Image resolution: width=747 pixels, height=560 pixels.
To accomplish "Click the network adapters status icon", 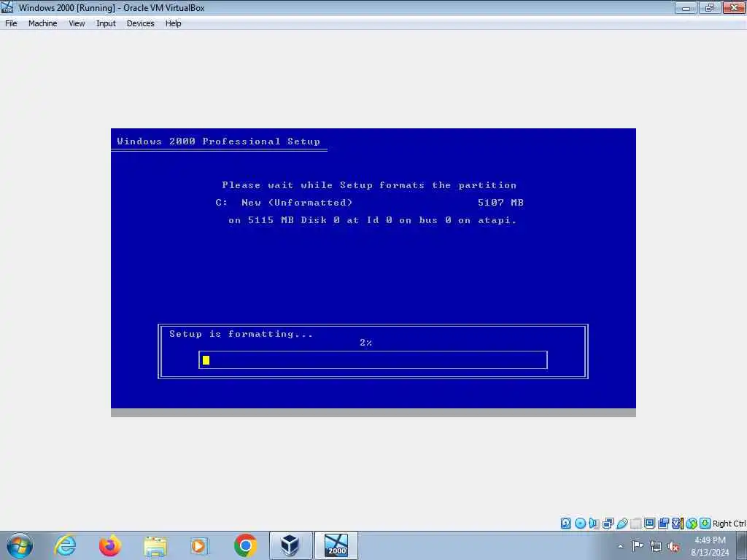I will [608, 524].
